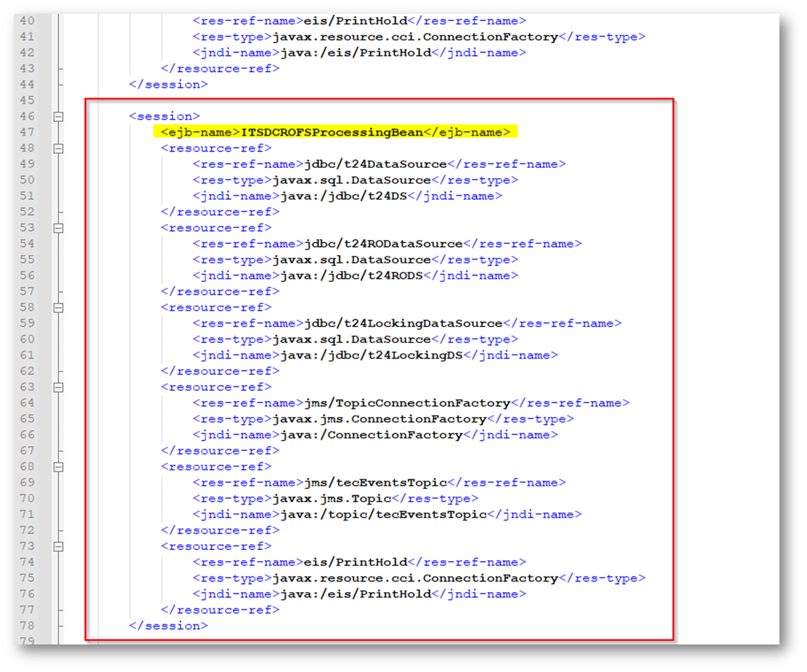Fold the resource-ref block at line 73
Image resolution: width=807 pixels, height=672 pixels.
[x=58, y=547]
